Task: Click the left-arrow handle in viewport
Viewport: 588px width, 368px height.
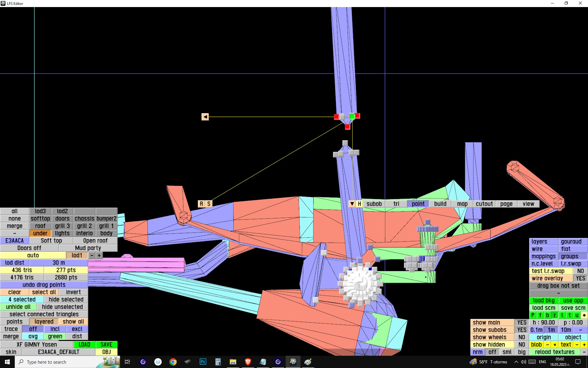Action: [205, 117]
